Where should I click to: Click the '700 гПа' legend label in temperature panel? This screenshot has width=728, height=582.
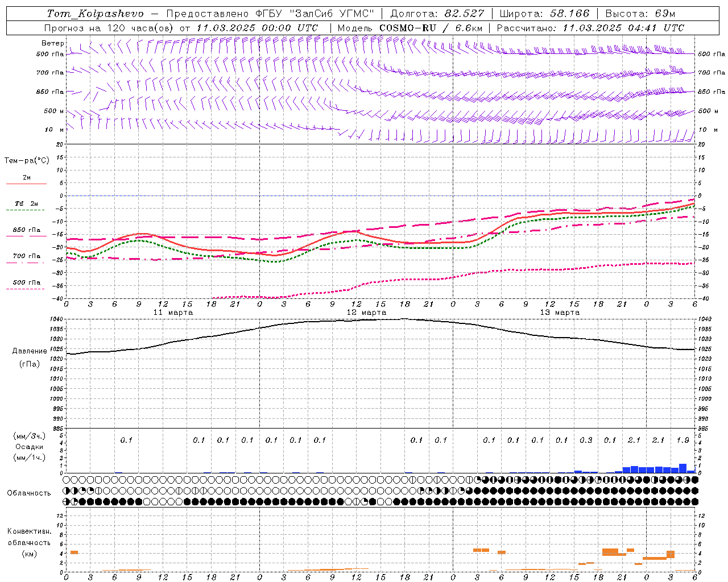[27, 256]
